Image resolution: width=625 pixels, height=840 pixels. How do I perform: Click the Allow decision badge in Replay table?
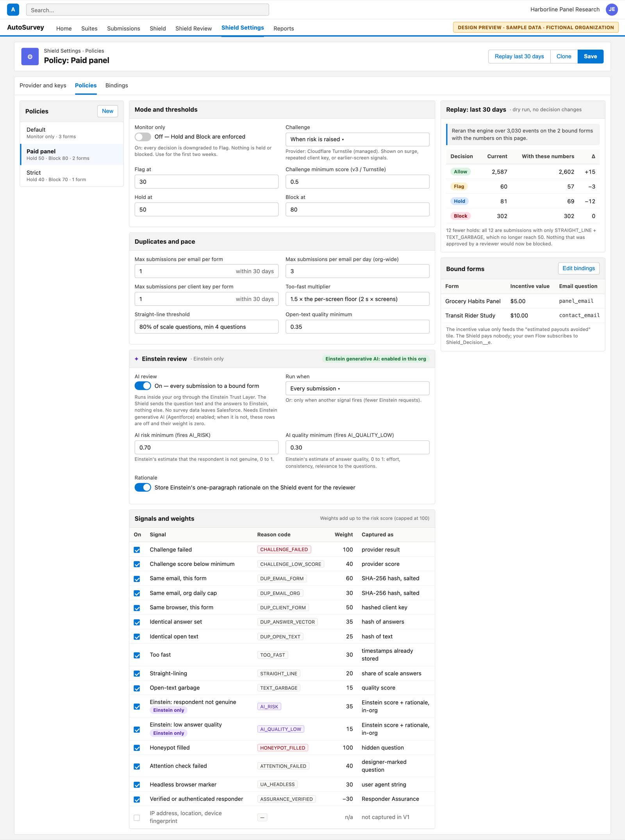click(x=461, y=172)
